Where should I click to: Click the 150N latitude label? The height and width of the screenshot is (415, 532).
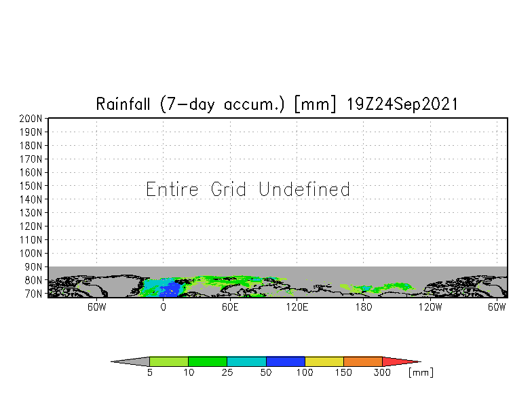click(31, 186)
